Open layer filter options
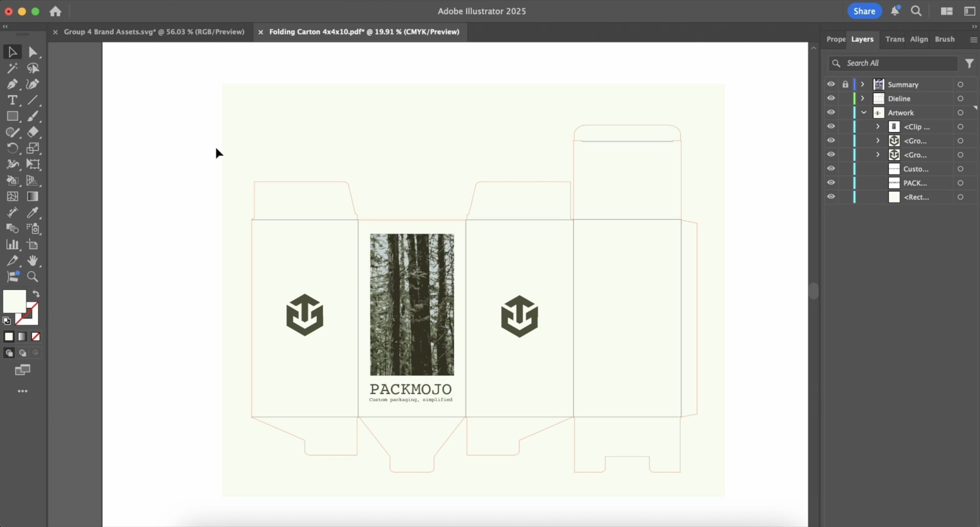980x527 pixels. (x=969, y=63)
